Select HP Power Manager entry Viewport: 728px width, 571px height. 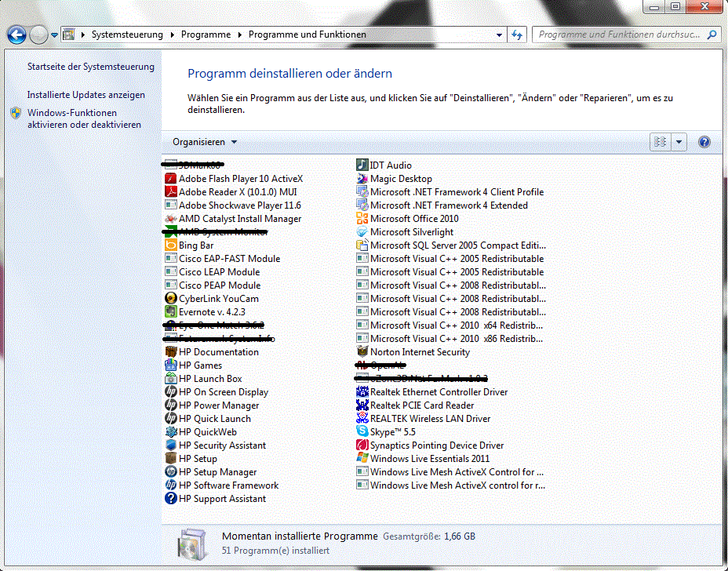click(x=212, y=406)
